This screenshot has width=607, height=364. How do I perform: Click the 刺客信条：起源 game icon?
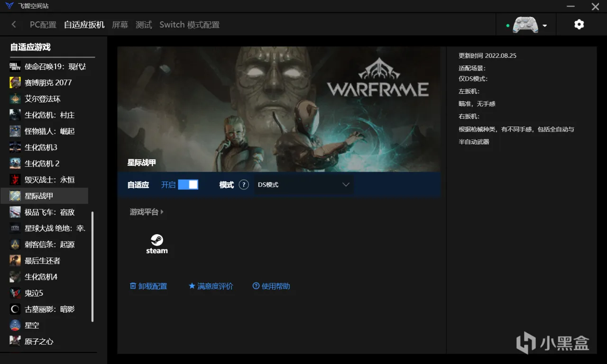pos(15,244)
